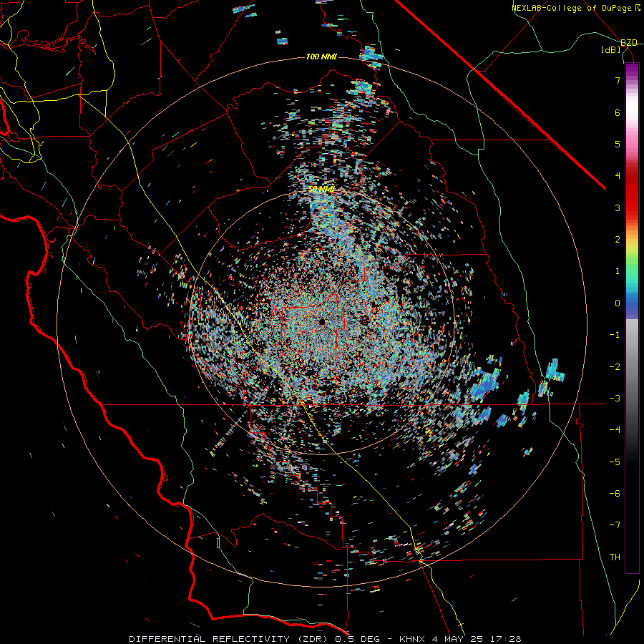Image resolution: width=644 pixels, height=644 pixels.
Task: Click the -6 dB scale label
Action: pos(615,494)
